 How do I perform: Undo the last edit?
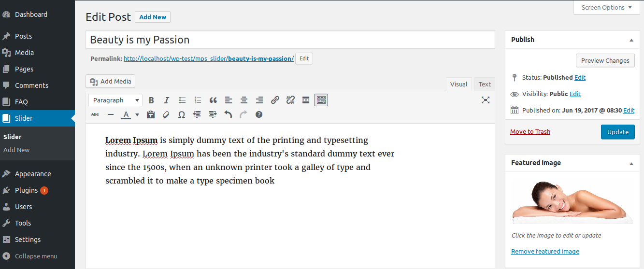(x=228, y=114)
